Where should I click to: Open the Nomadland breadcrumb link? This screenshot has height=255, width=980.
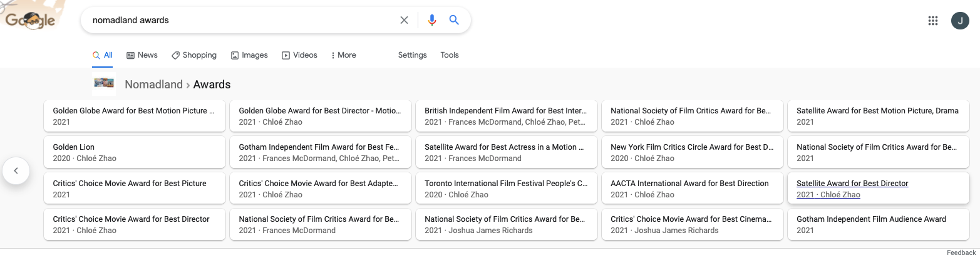[x=153, y=84]
